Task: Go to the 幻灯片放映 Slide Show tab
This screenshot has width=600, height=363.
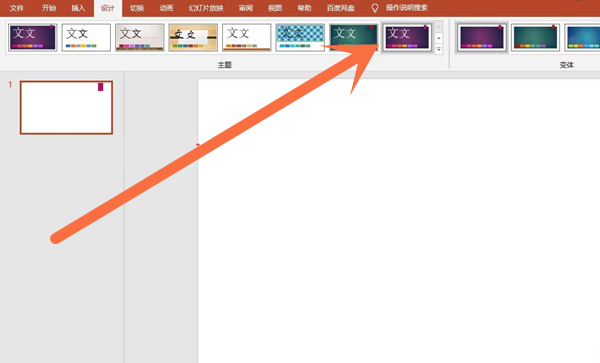Action: (x=206, y=8)
